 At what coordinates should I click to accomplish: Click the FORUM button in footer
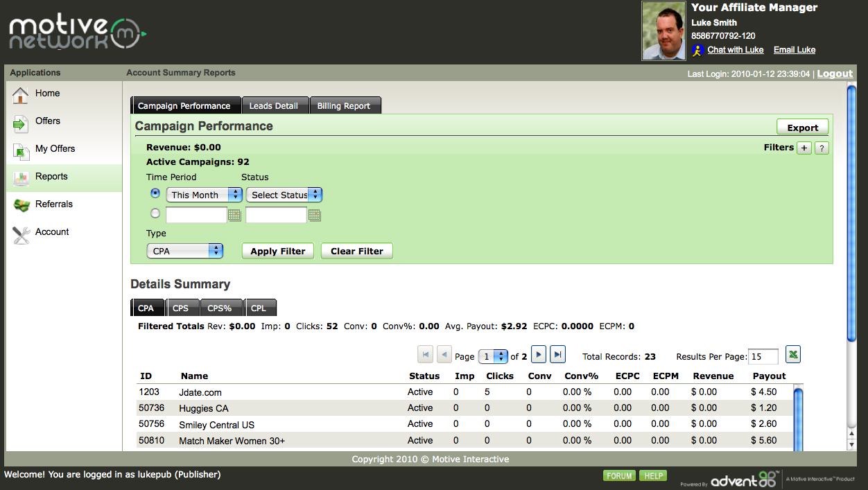[x=619, y=475]
